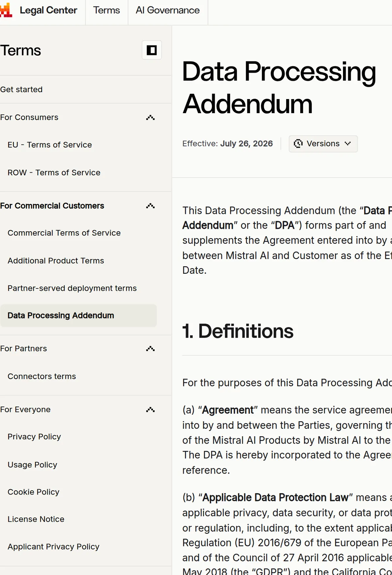Open the Cookie Policy page

pos(33,492)
